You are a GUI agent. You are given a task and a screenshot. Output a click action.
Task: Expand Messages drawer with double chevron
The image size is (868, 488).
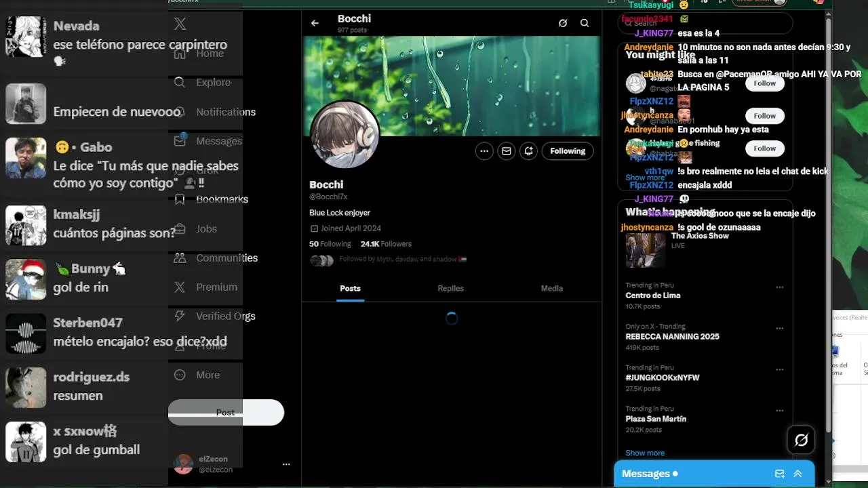(x=797, y=474)
